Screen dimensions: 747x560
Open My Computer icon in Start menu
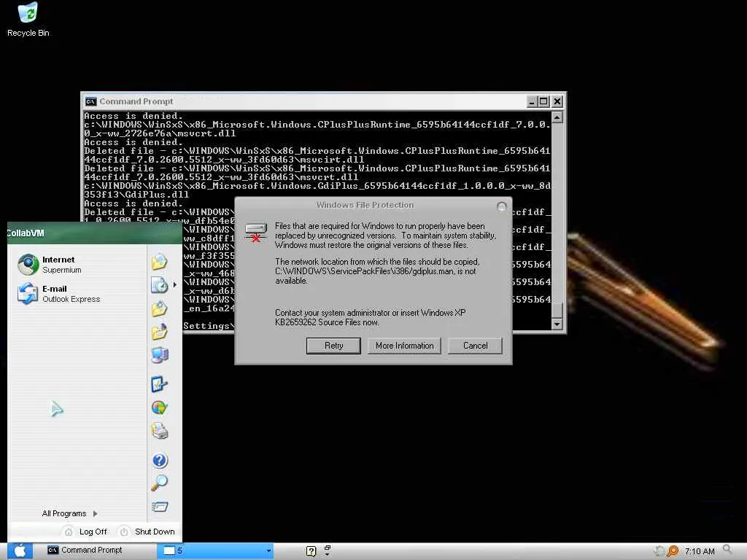[159, 355]
